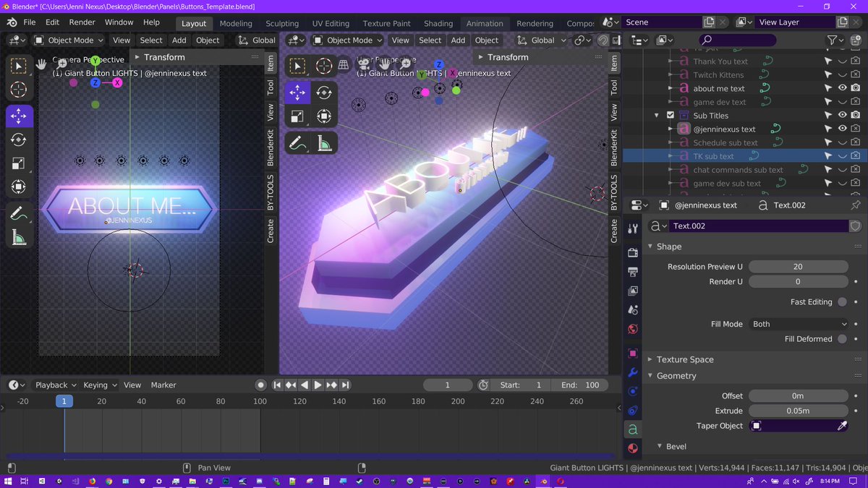
Task: Select the Move tool in right viewport toolbar
Action: pyautogui.click(x=297, y=92)
